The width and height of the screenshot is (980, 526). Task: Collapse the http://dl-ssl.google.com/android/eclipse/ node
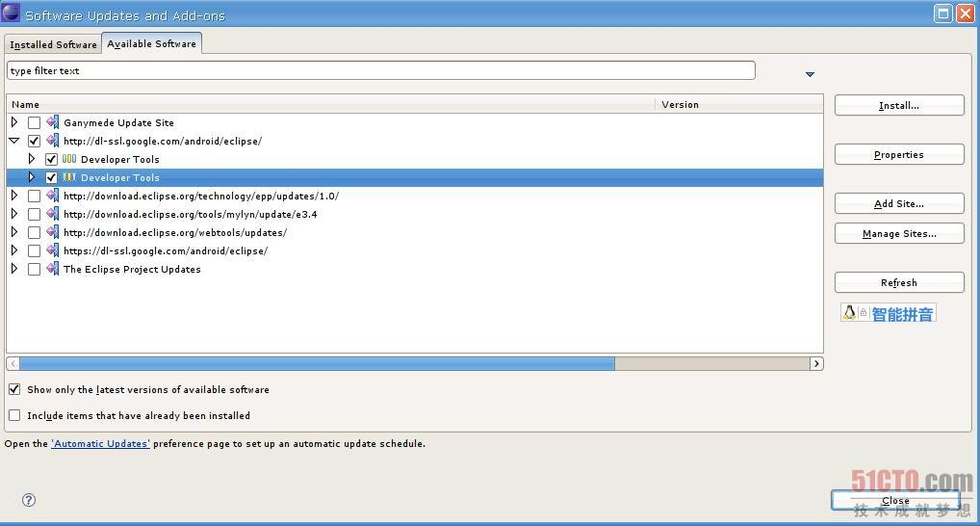coord(14,141)
